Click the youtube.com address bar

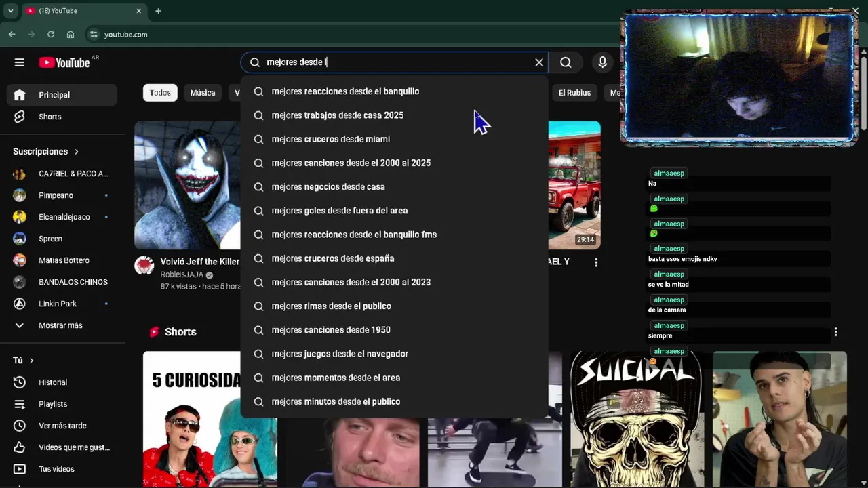coord(353,34)
